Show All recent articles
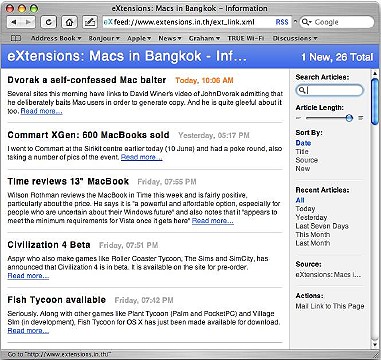381x360 pixels. click(300, 200)
